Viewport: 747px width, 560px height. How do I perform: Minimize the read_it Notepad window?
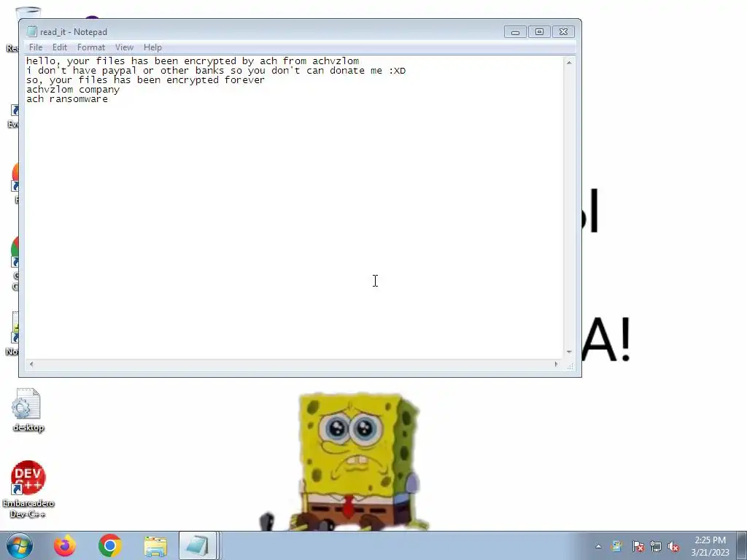[515, 32]
